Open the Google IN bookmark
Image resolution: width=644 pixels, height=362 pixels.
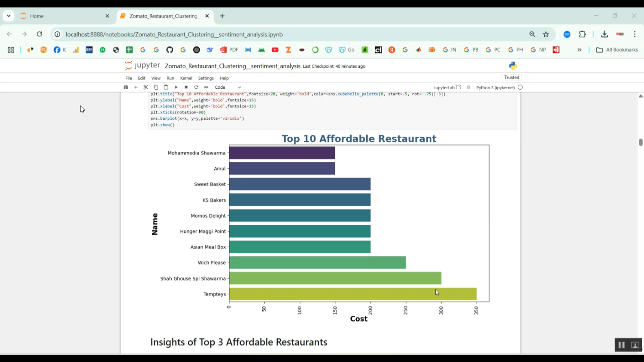[x=450, y=50]
